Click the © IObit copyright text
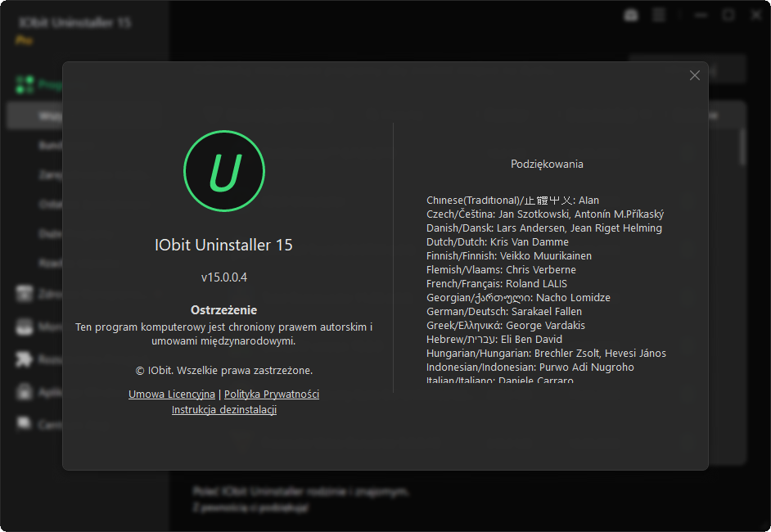 tap(224, 370)
